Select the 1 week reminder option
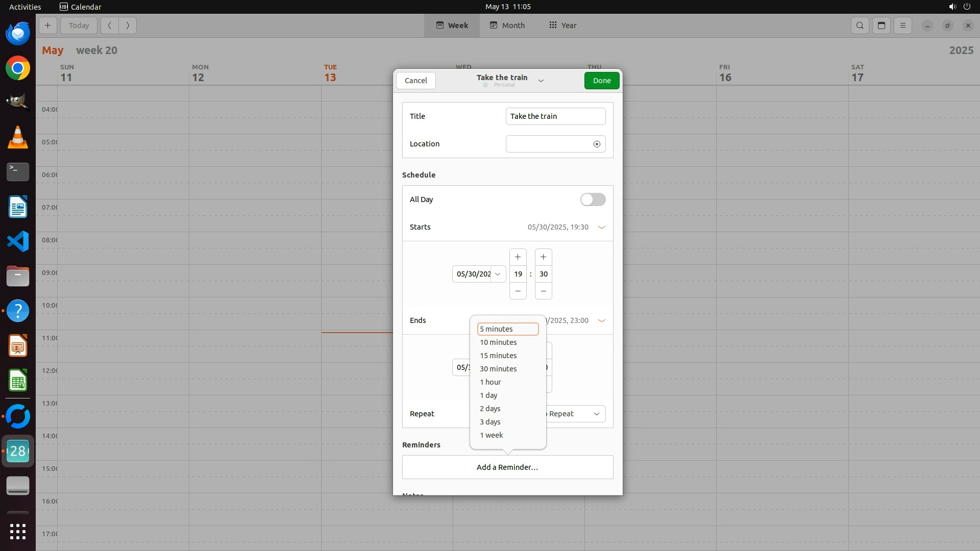 click(x=492, y=435)
